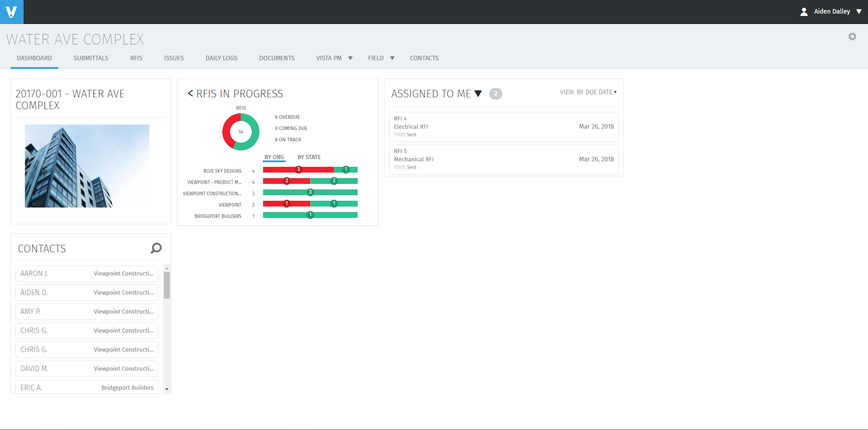The width and height of the screenshot is (868, 430).
Task: Click the Viewpoint Construction marker 3
Action: pos(310,192)
